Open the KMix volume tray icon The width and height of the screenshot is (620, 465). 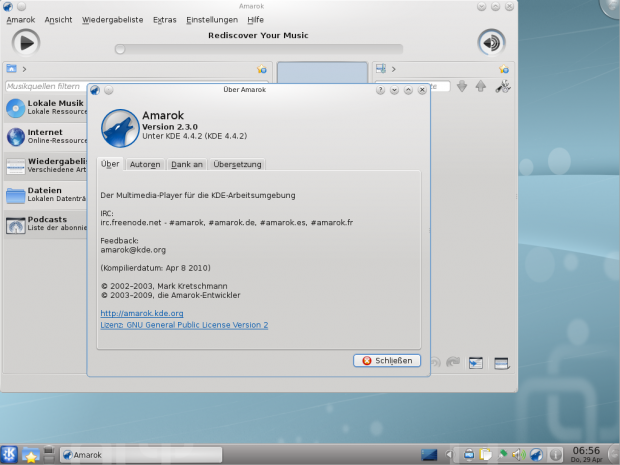pos(519,455)
